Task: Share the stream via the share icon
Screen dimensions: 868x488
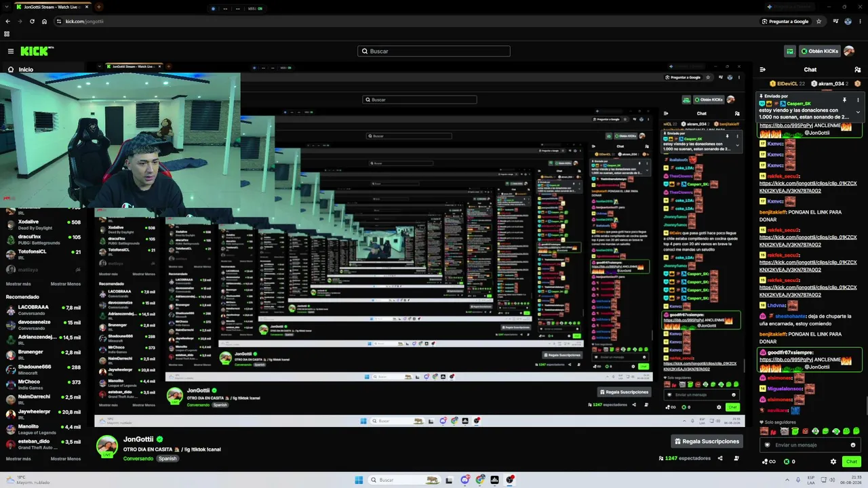Action: pos(719,458)
